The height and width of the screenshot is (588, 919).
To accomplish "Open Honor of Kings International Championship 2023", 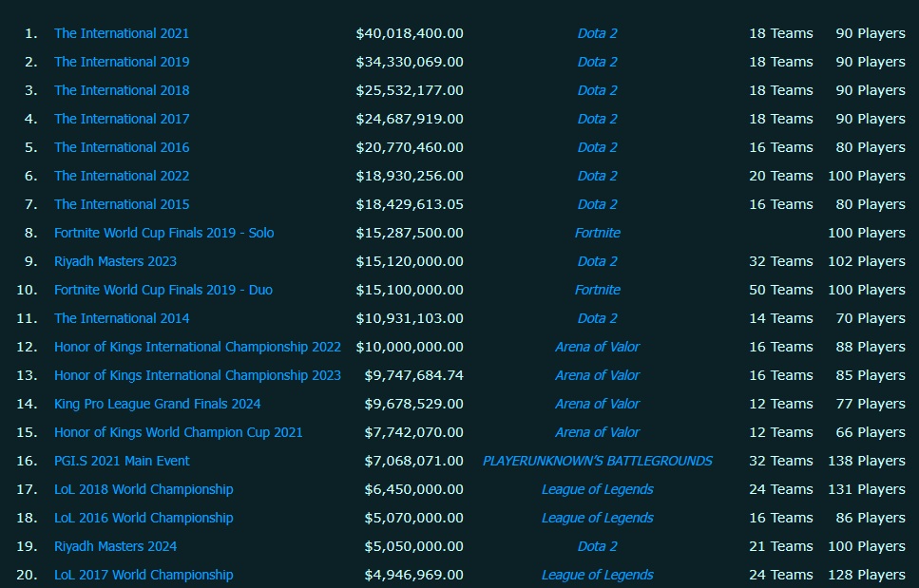I will click(197, 375).
